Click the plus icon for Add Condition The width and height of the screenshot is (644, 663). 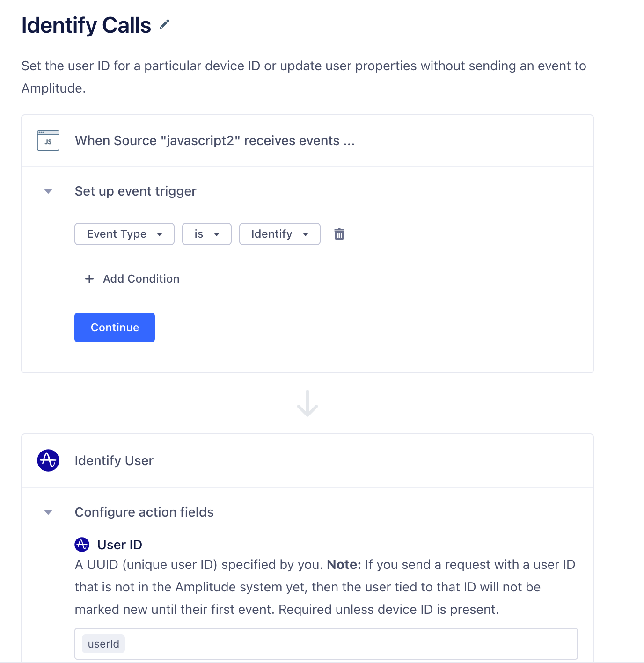[89, 279]
